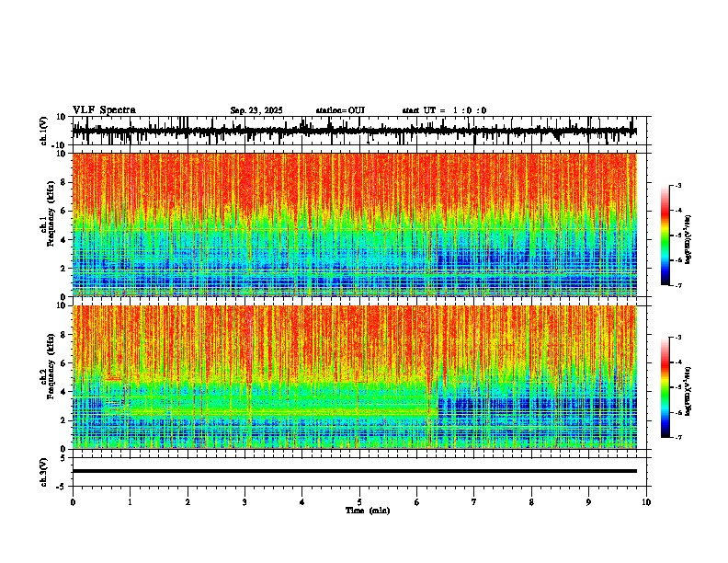The height and width of the screenshot is (563, 728).
Task: Click the '6' kHz tick of ch.2 spectrogram
Action: (63, 363)
